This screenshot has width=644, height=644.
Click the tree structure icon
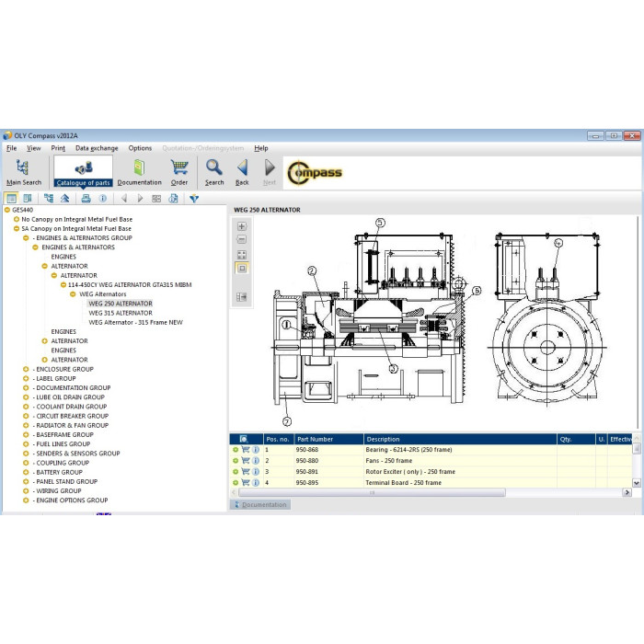click(49, 199)
